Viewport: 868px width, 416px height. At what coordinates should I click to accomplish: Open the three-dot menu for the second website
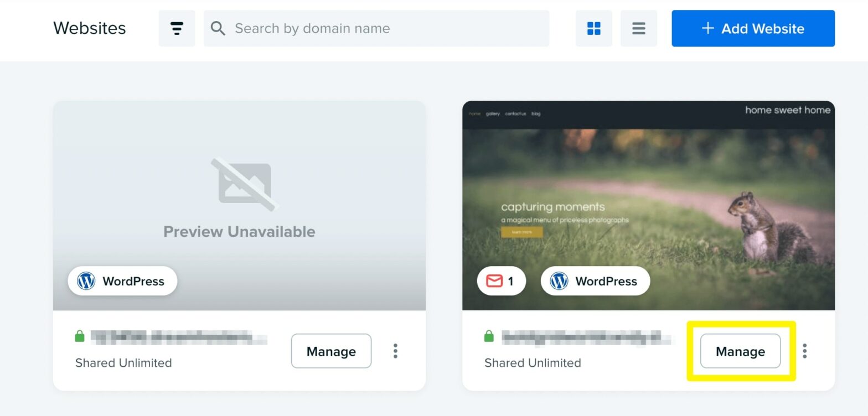(804, 351)
